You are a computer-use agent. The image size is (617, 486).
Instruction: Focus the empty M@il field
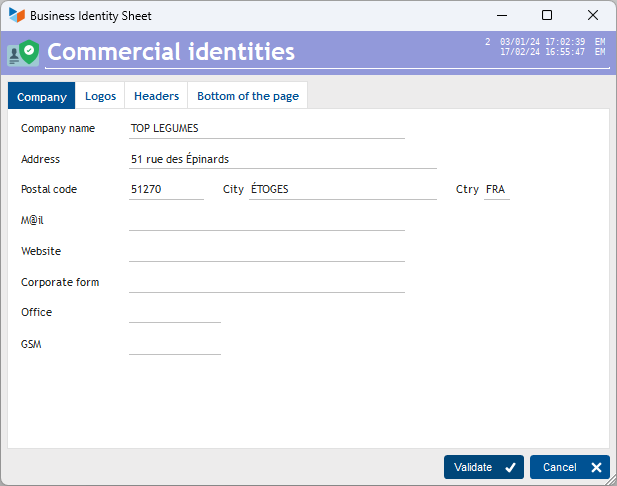267,221
